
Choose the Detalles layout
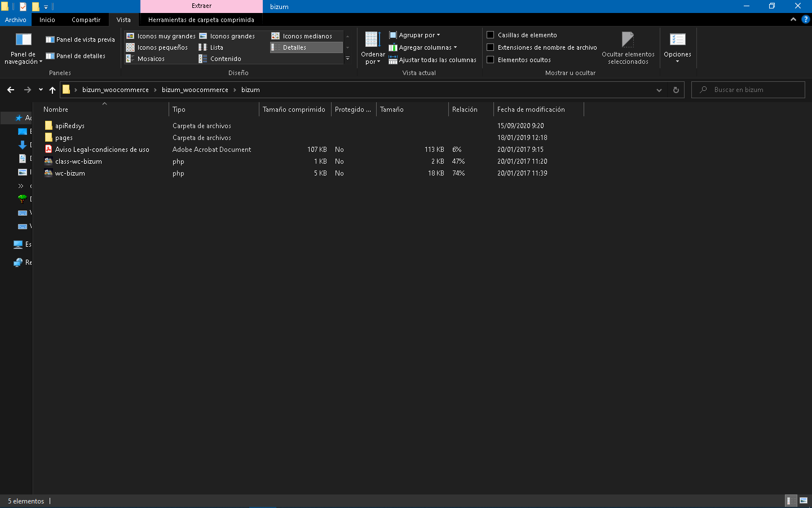tap(306, 47)
